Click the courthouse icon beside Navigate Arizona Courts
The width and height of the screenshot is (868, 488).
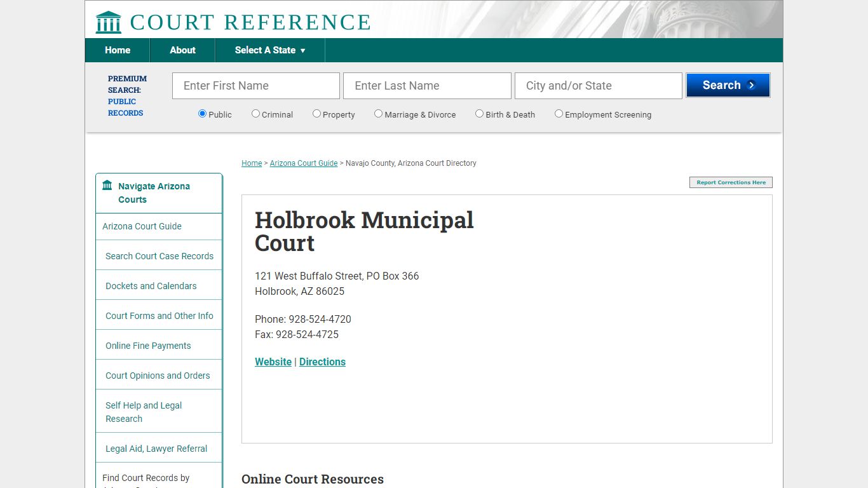pyautogui.click(x=107, y=186)
